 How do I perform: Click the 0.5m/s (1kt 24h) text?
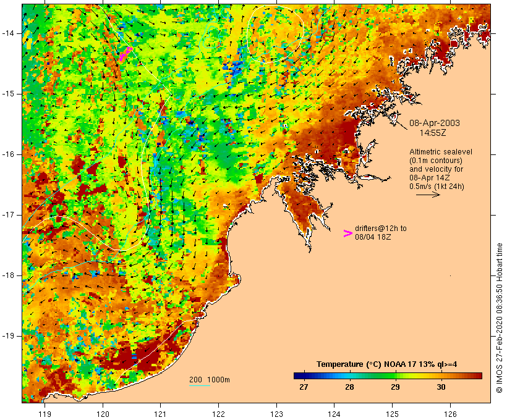(x=437, y=187)
